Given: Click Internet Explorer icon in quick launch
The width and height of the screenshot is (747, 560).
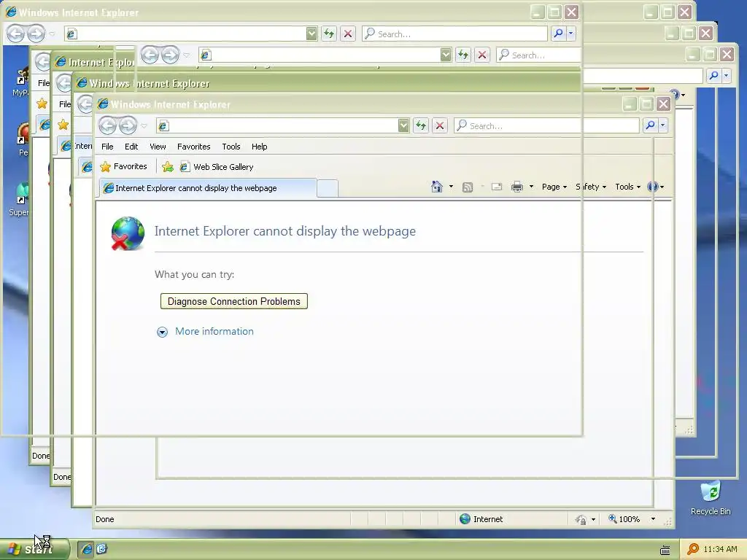Looking at the screenshot, I should pyautogui.click(x=87, y=549).
